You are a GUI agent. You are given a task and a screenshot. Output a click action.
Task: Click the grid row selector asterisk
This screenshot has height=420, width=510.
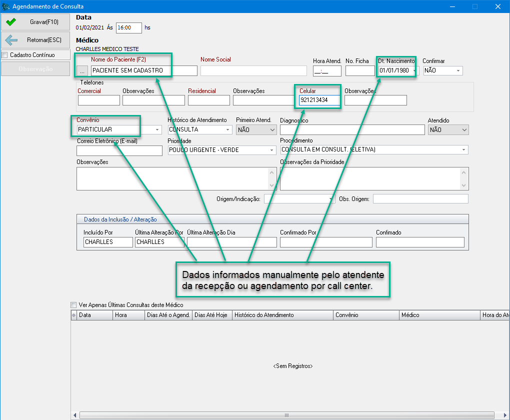pyautogui.click(x=74, y=315)
